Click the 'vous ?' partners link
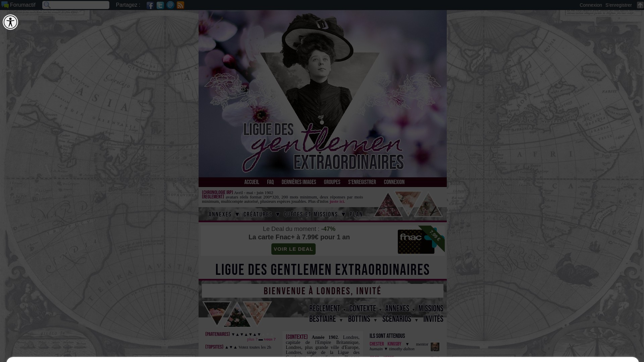This screenshot has height=362, width=644. tap(270, 339)
